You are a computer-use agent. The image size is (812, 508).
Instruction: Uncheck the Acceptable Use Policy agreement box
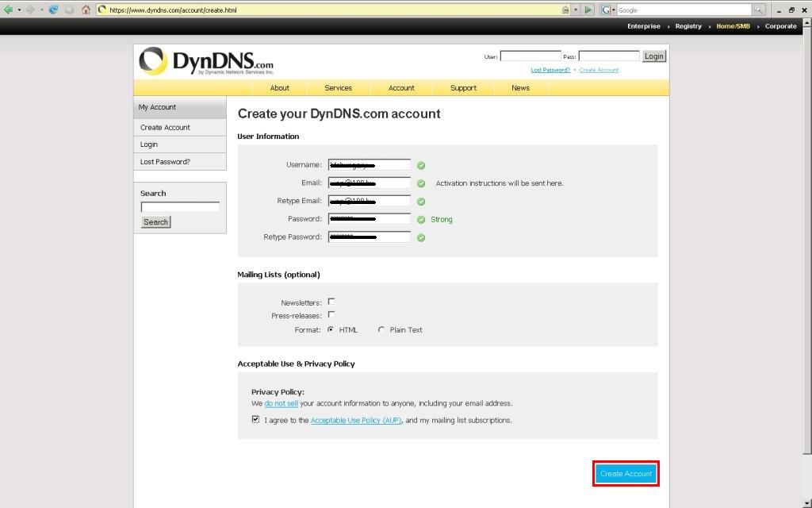click(256, 419)
